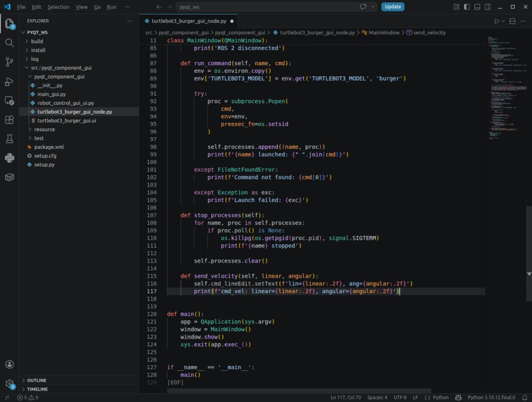Toggle the bottom Panel
The image size is (532, 402).
pyautogui.click(x=477, y=7)
